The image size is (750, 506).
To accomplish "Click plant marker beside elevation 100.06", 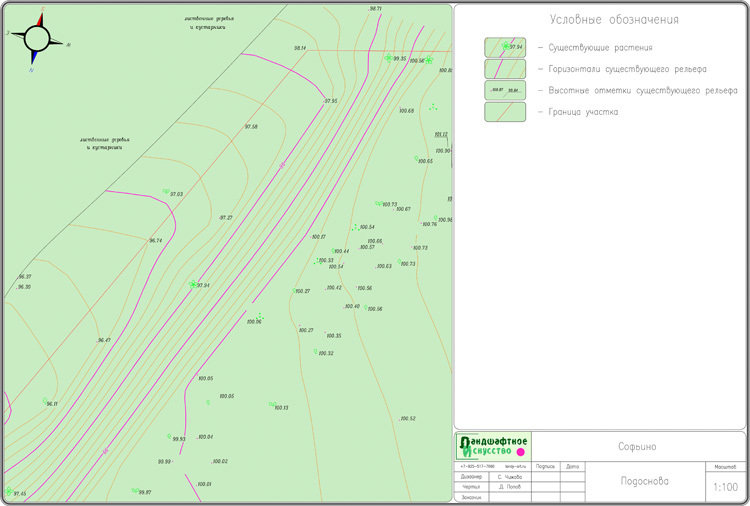I will [x=259, y=317].
